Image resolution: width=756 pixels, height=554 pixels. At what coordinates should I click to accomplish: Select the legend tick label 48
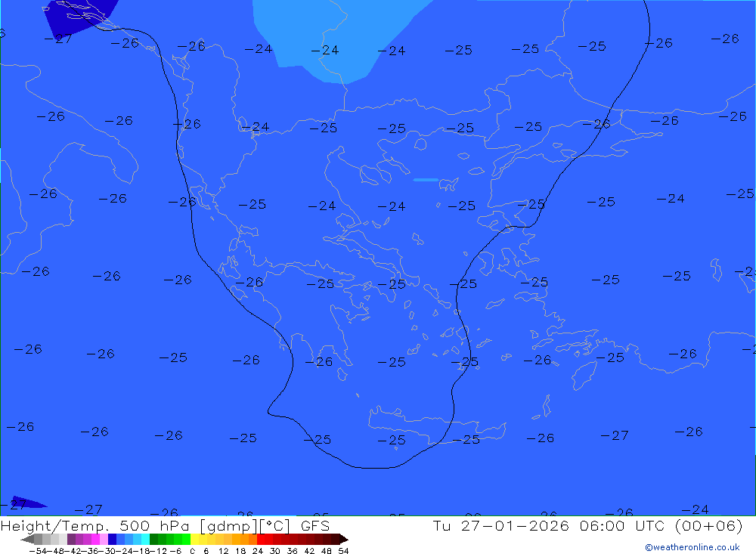pos(327,551)
